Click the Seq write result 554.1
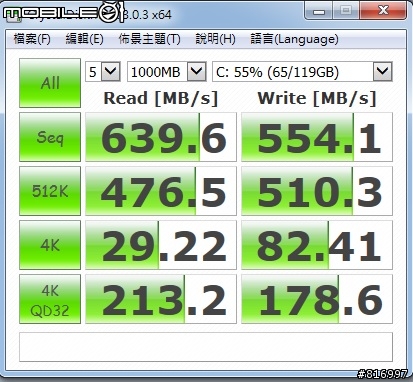 (x=317, y=137)
